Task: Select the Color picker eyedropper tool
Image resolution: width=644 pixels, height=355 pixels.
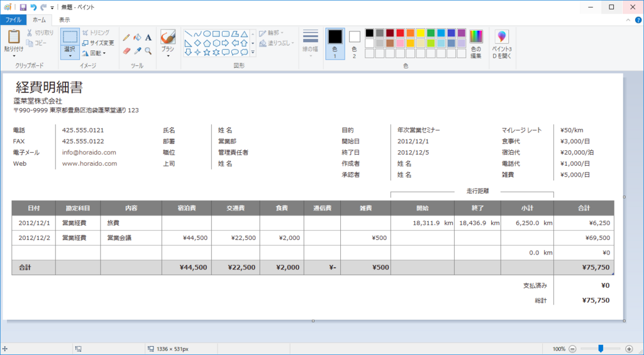Action: [138, 50]
